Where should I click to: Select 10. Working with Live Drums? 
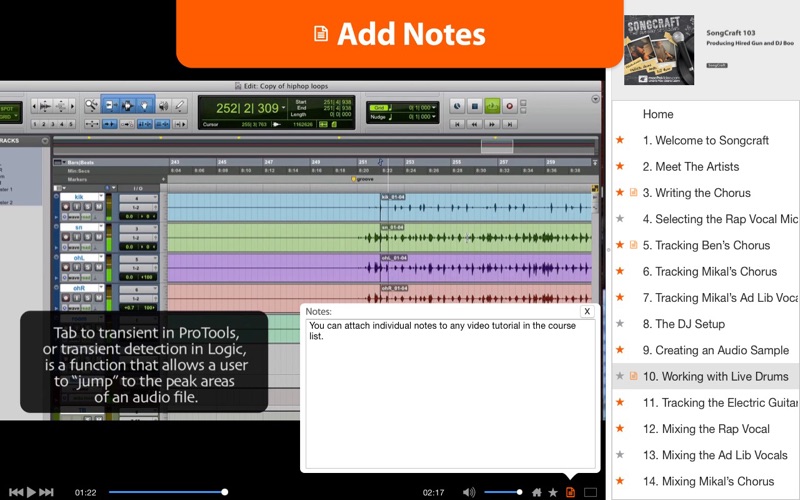[x=715, y=377]
